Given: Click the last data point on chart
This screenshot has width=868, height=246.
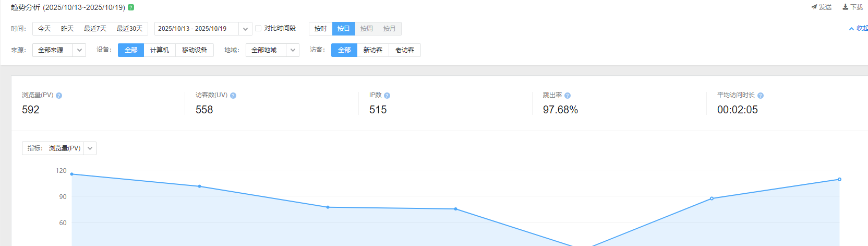Looking at the screenshot, I should coord(839,179).
